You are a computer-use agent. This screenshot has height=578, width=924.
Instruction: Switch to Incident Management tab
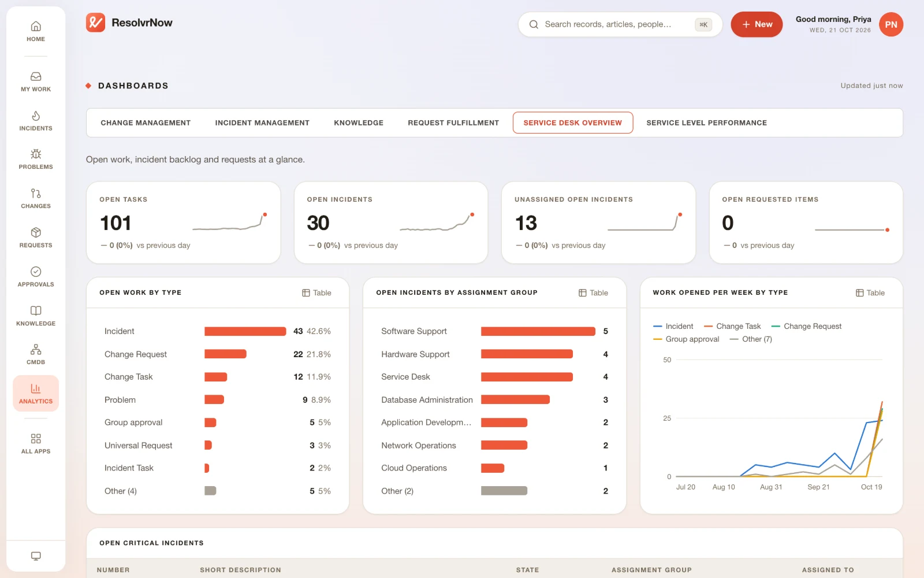point(262,123)
